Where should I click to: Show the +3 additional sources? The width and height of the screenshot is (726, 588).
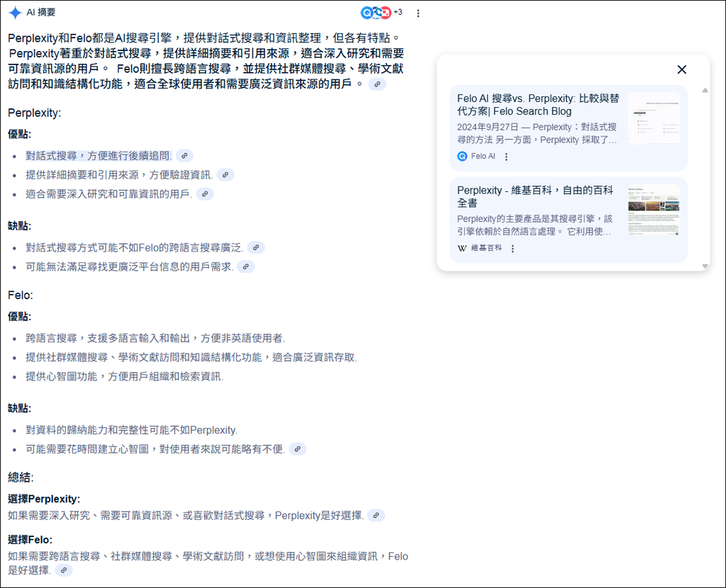coord(398,12)
